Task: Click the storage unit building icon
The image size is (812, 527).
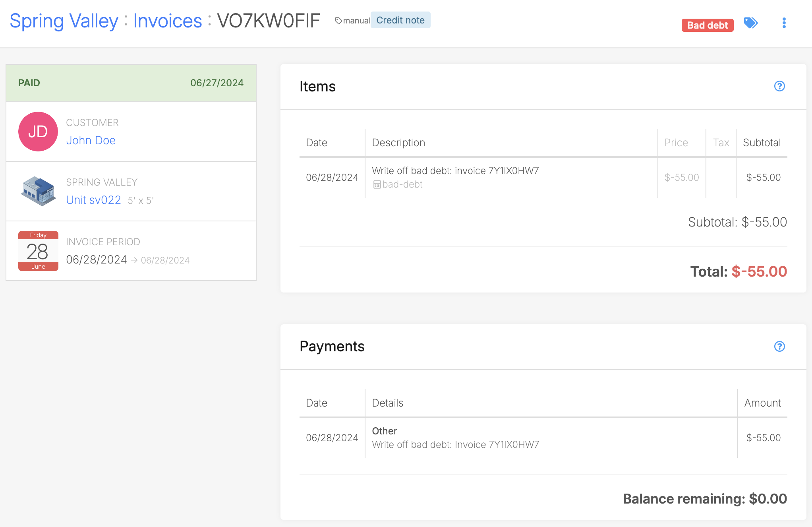Action: point(38,191)
